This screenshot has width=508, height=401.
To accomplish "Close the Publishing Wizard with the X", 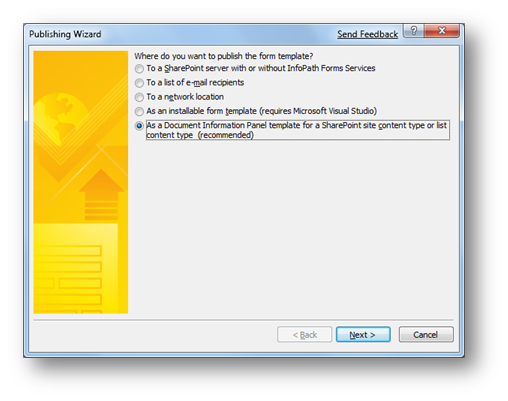I will pyautogui.click(x=442, y=31).
